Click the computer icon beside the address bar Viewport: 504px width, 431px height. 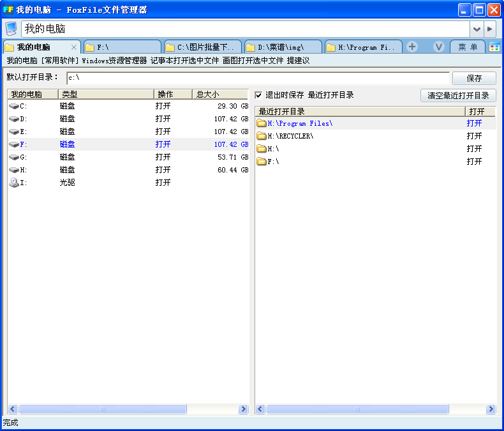[x=11, y=29]
